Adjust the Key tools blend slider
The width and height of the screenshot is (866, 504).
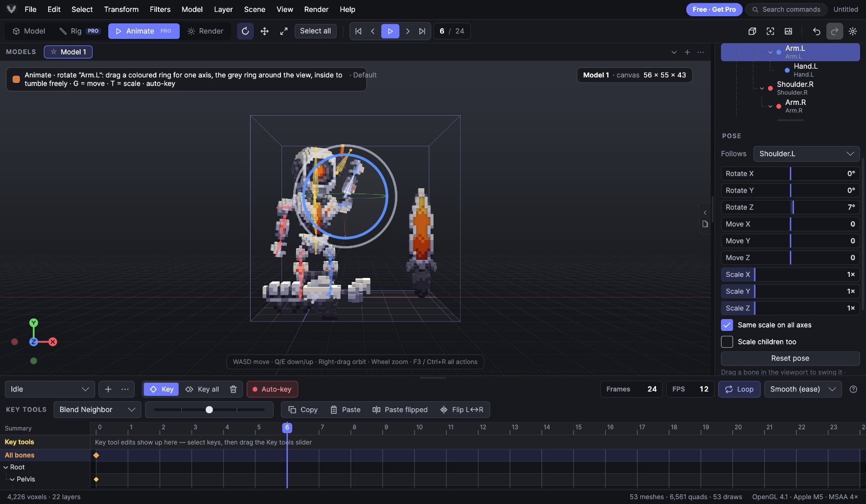coord(209,410)
